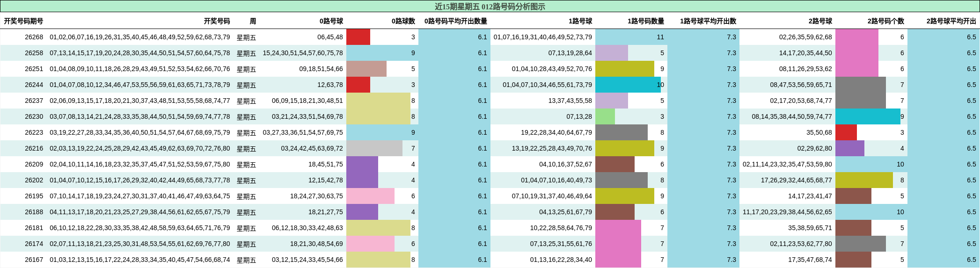Click the green 1路号码数量 bar in row 26230
The height and width of the screenshot is (268, 980).
[605, 116]
